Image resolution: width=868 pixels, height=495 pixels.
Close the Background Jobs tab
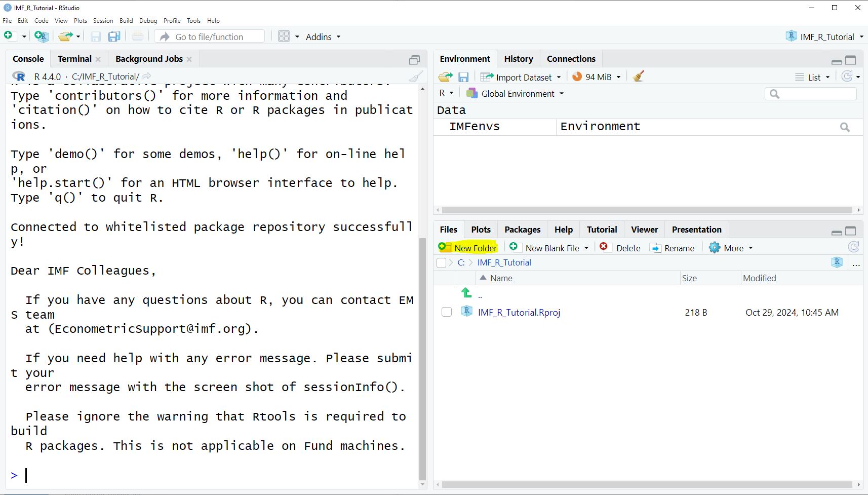[189, 59]
